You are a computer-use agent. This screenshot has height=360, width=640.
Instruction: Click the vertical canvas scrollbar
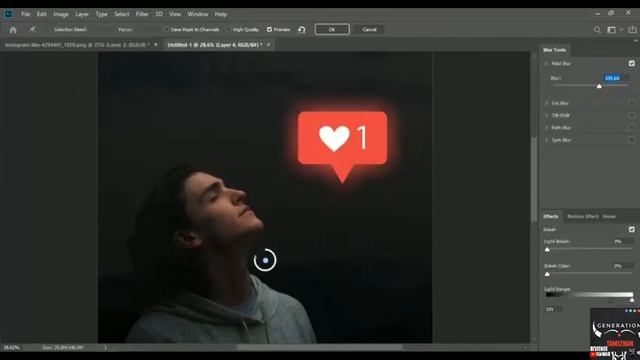coord(534,180)
